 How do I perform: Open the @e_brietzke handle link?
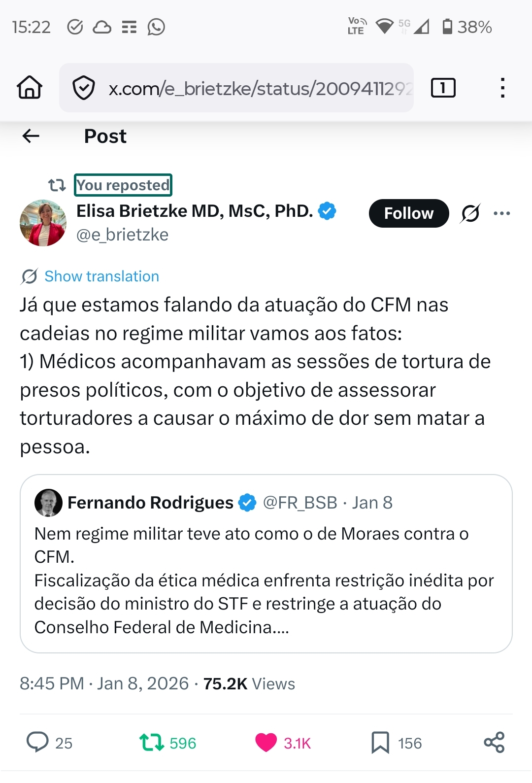coord(122,235)
